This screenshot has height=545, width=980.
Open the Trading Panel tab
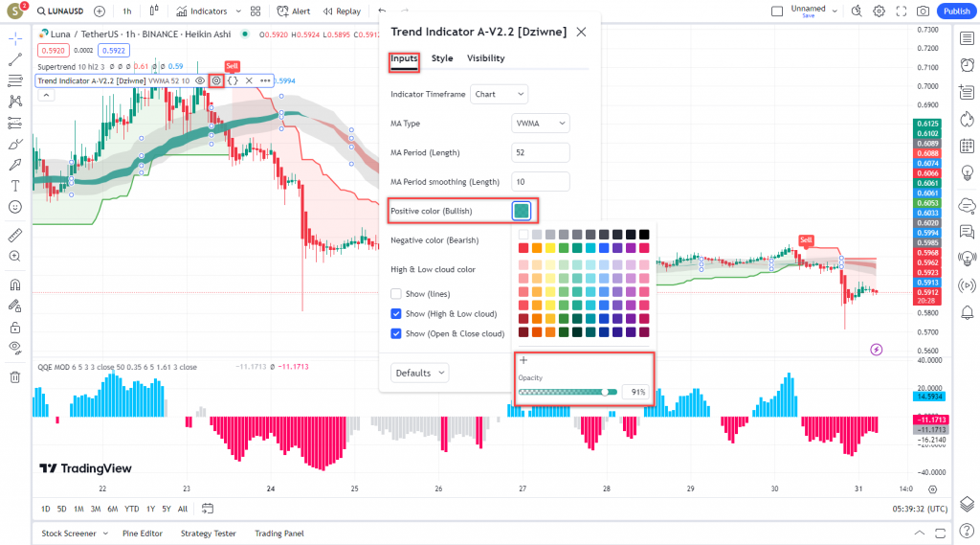(x=279, y=534)
